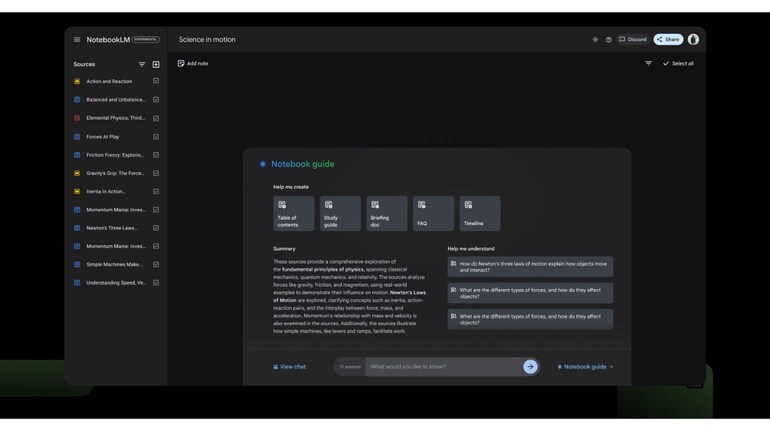Click the chat icon in Newton's laws suggestion
This screenshot has height=431, width=770.
tap(453, 264)
